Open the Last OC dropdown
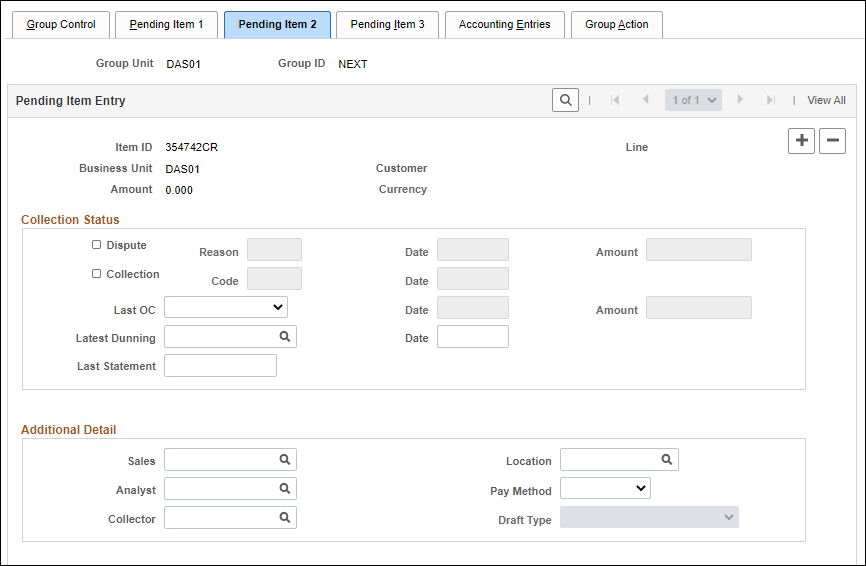Viewport: 866px width, 566px height. [x=226, y=307]
